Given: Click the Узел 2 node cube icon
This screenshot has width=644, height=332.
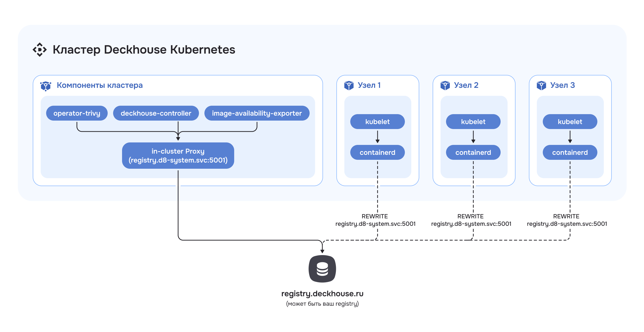Looking at the screenshot, I should point(445,86).
